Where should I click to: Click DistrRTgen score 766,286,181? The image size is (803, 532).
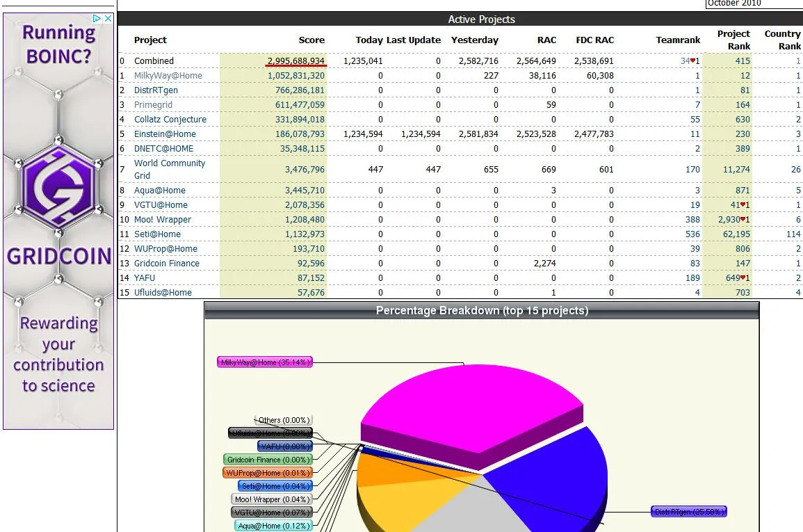300,90
